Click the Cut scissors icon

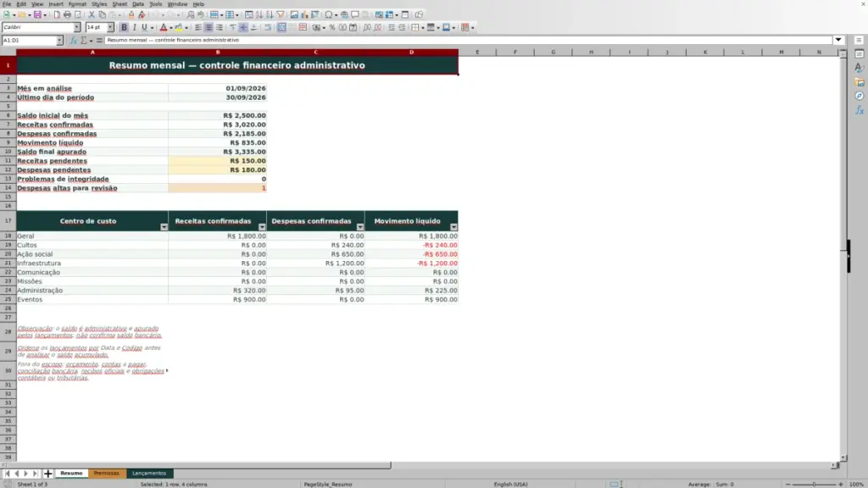tap(92, 15)
